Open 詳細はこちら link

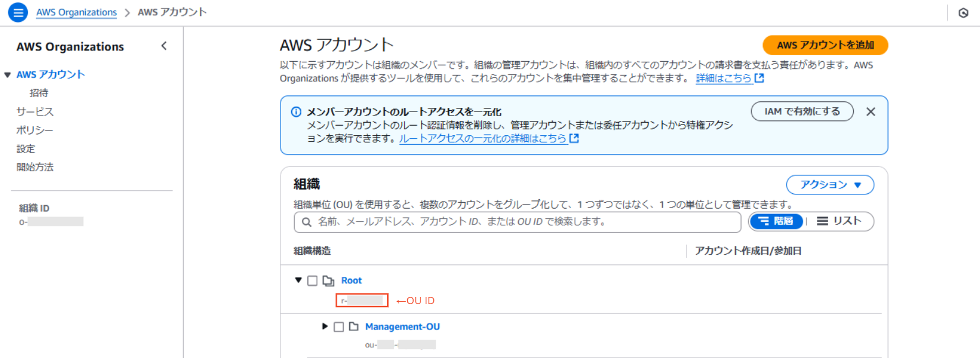(x=730, y=78)
